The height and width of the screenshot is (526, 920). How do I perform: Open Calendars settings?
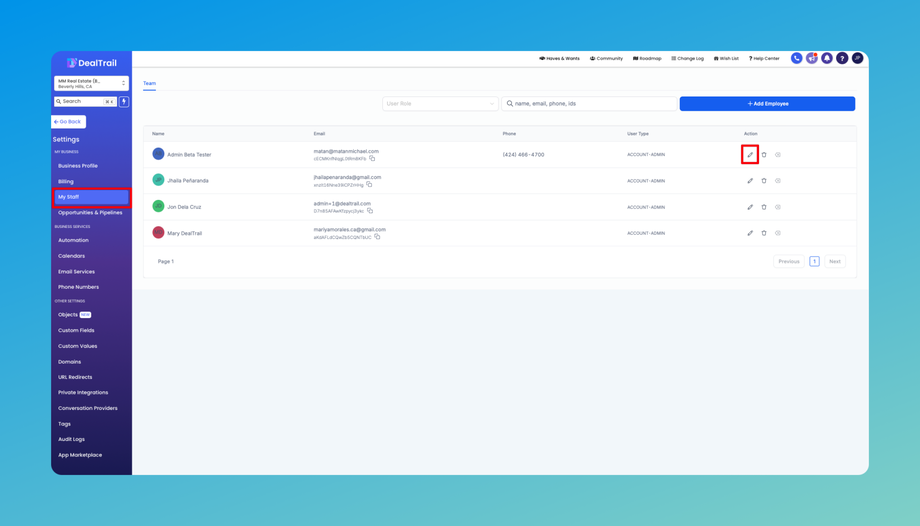click(x=71, y=256)
